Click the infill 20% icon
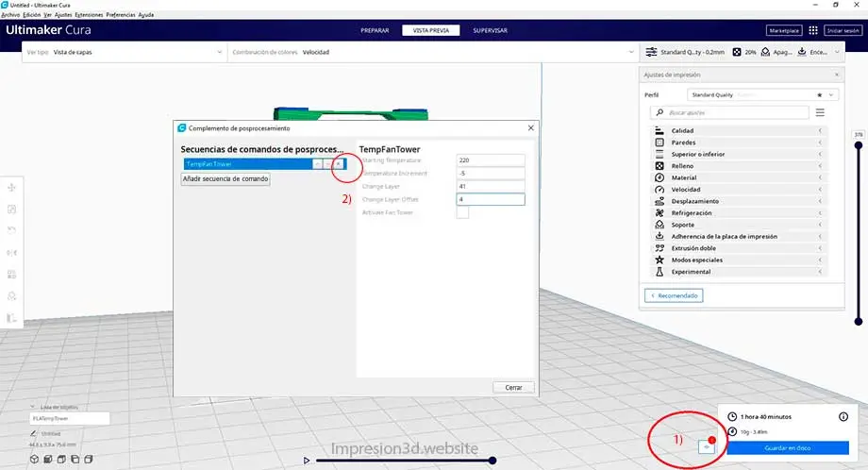The height and width of the screenshot is (470, 868). (x=737, y=52)
